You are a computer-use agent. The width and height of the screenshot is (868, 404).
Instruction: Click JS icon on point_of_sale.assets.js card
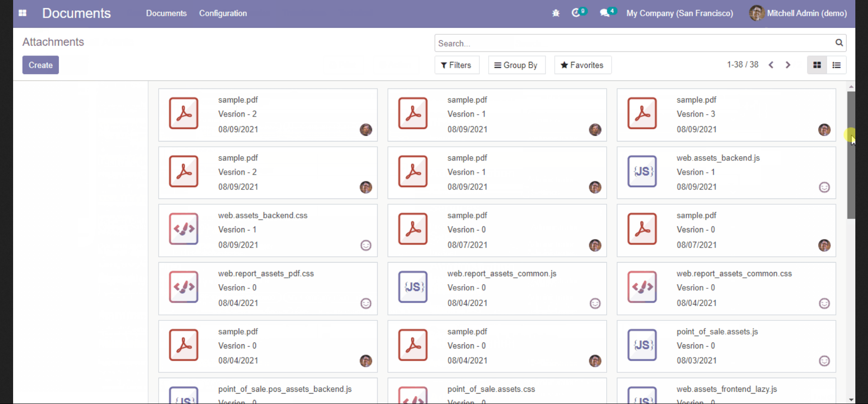pos(642,345)
